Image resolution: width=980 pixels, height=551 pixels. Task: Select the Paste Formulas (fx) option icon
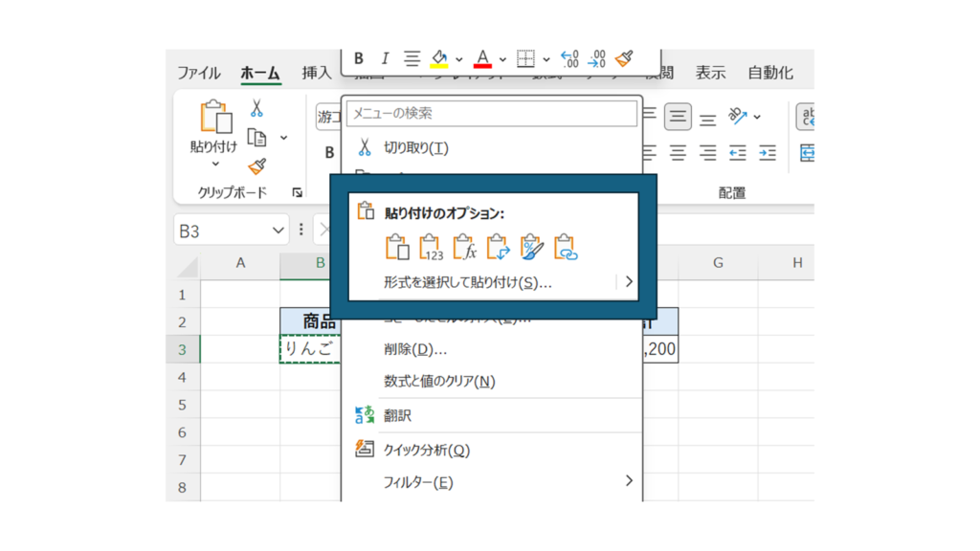(x=464, y=249)
